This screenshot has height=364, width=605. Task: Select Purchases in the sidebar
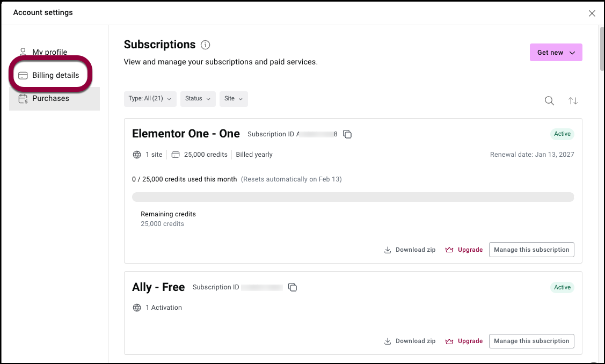[50, 99]
